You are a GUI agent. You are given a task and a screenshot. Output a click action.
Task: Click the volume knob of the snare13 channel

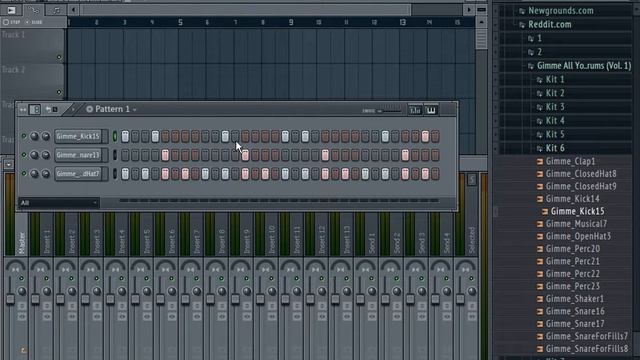tap(46, 155)
